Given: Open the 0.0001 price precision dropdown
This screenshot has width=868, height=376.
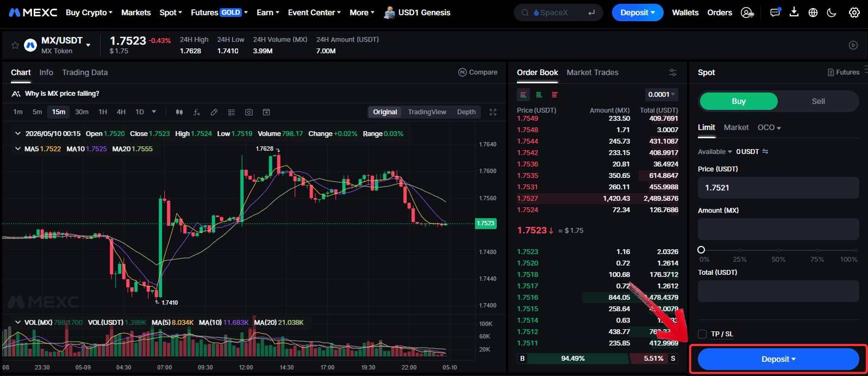Looking at the screenshot, I should pyautogui.click(x=661, y=95).
